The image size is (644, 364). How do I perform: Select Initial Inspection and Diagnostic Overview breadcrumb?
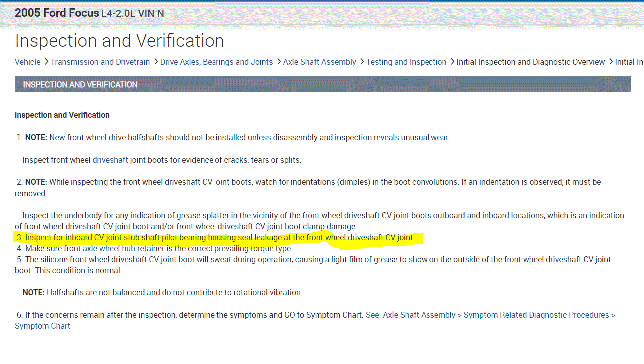coord(531,62)
